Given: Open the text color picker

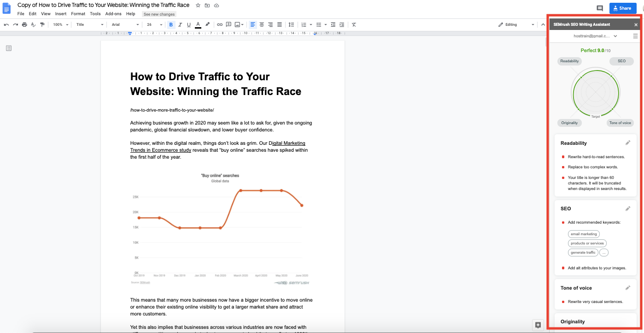Looking at the screenshot, I should (198, 24).
